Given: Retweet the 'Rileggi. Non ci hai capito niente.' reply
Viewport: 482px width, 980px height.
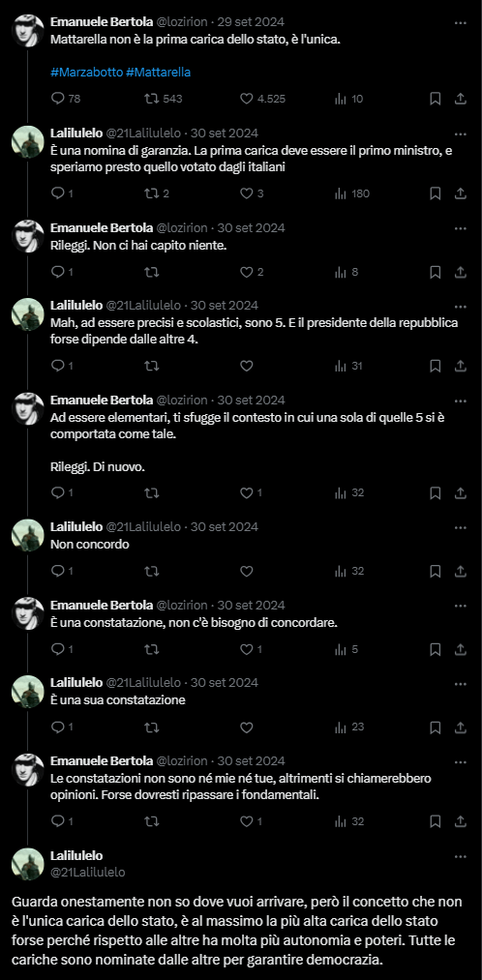Looking at the screenshot, I should [151, 272].
